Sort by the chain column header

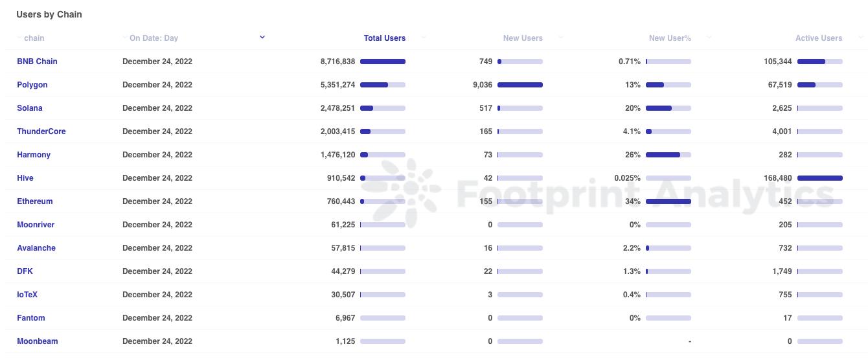pyautogui.click(x=34, y=38)
